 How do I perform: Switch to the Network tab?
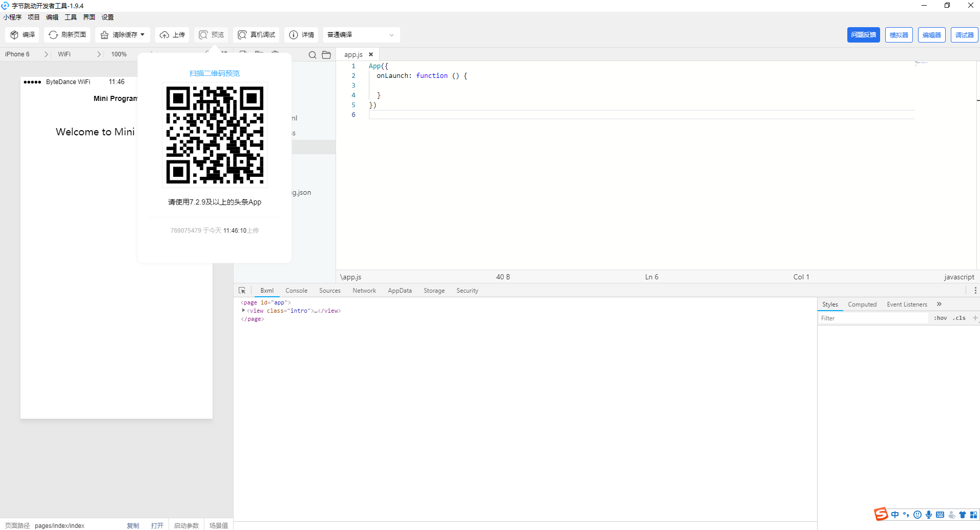[x=364, y=291]
